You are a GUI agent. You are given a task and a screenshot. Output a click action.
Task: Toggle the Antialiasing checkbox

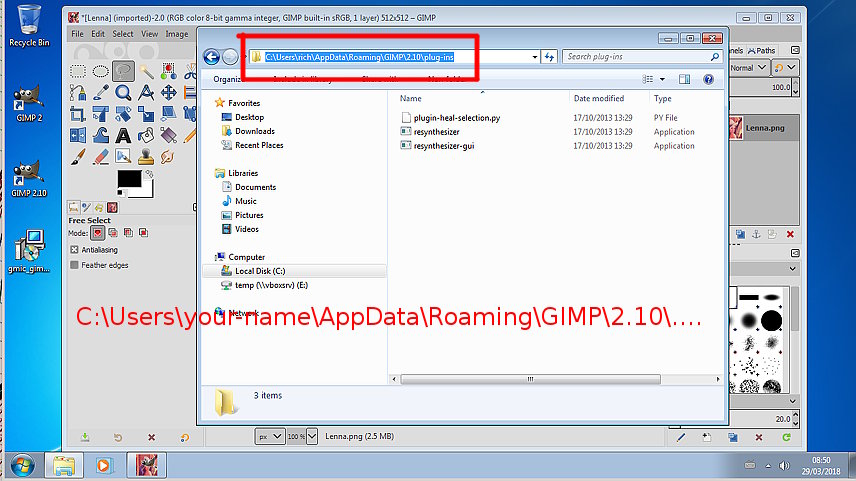coord(74,250)
